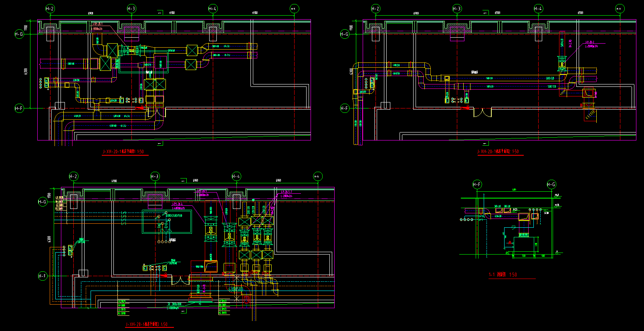644x331 pixels.
Task: Select the 6300 vertical dimension in 平面图1
Action: pyautogui.click(x=26, y=71)
